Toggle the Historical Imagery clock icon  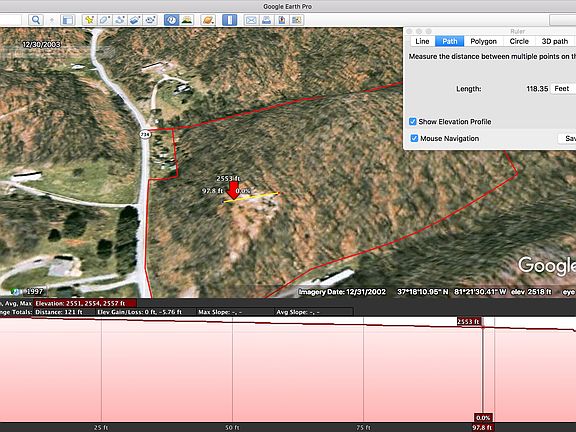pyautogui.click(x=171, y=20)
